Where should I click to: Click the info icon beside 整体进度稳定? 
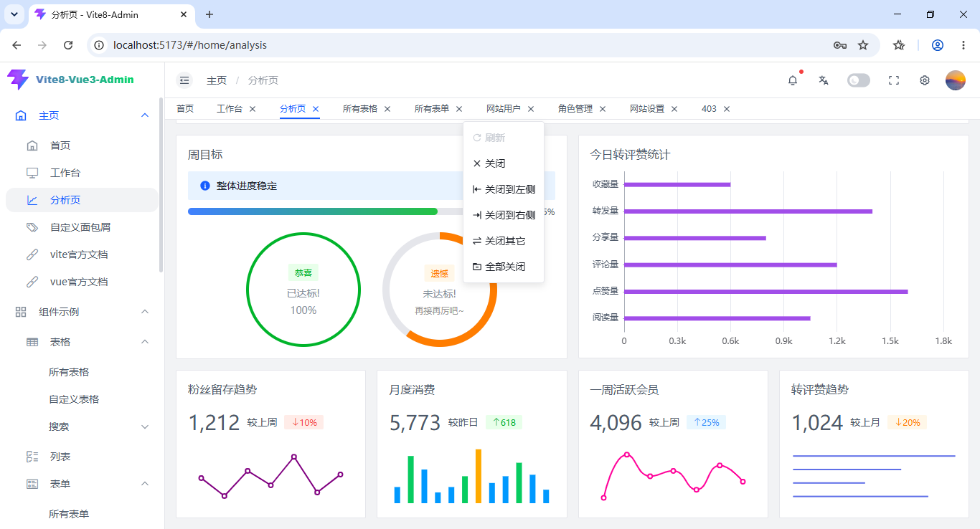coord(204,186)
